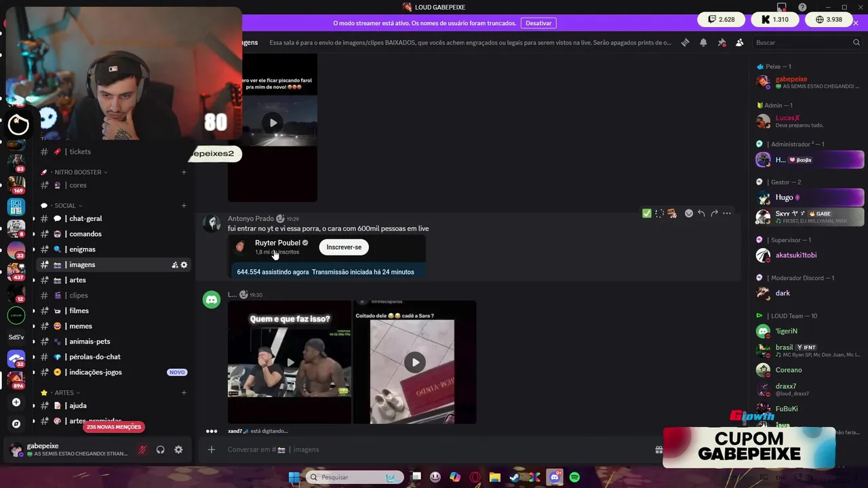Click the Twitch viewer count 2.628 badge
The height and width of the screenshot is (488, 868).
[x=722, y=20]
